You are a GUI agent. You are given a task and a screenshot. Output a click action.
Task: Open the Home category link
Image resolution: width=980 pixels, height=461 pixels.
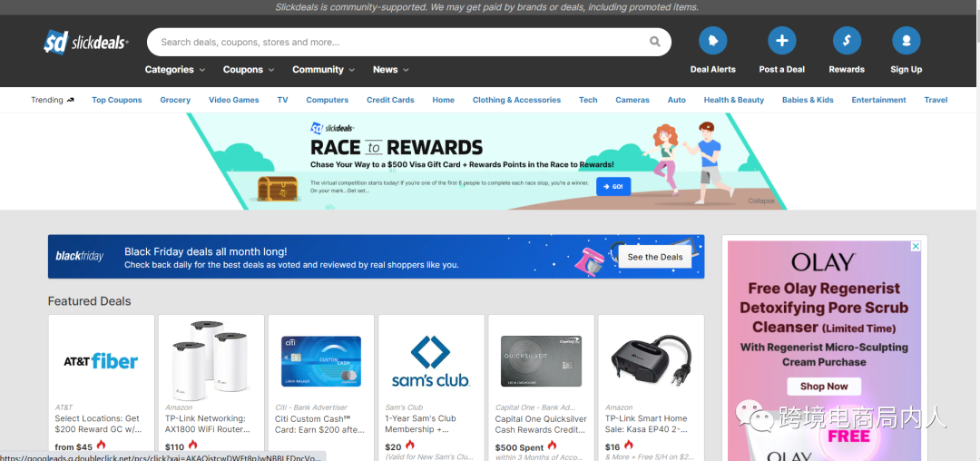tap(444, 100)
